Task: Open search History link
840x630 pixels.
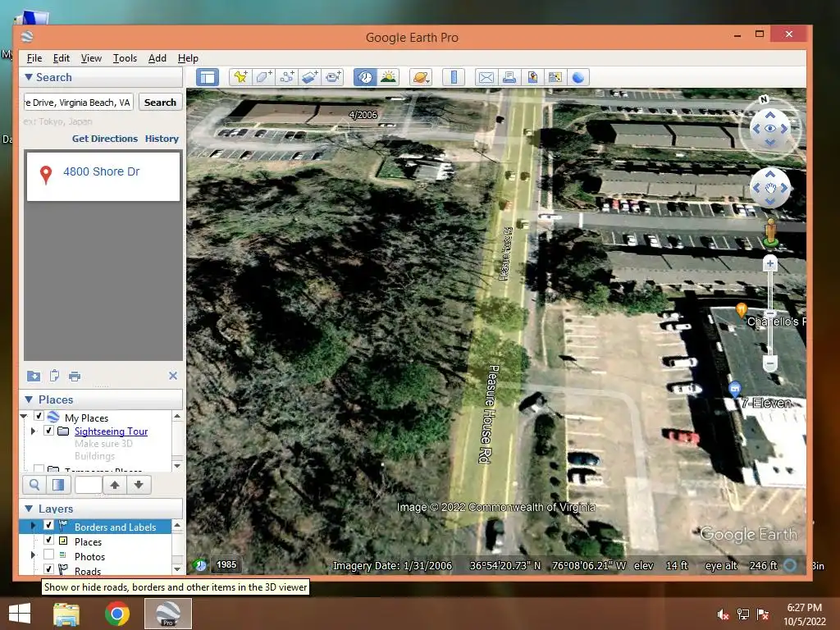Action: pyautogui.click(x=162, y=138)
